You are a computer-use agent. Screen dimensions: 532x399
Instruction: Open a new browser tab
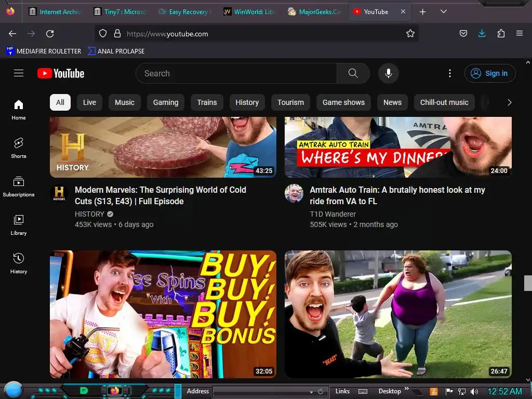pos(423,12)
